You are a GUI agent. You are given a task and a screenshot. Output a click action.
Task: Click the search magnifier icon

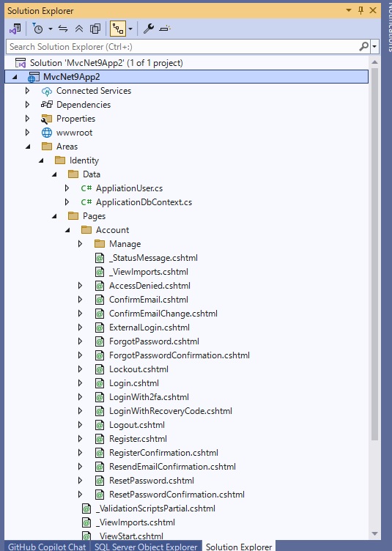click(x=364, y=46)
